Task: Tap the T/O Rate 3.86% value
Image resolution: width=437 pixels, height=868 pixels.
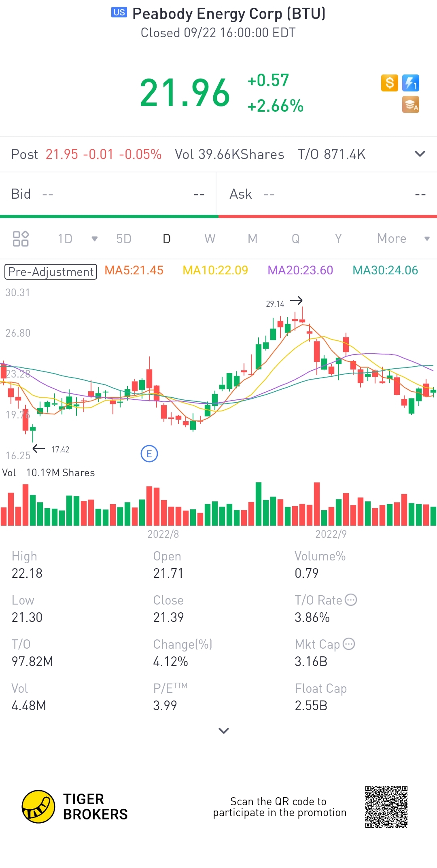Action: tap(312, 618)
